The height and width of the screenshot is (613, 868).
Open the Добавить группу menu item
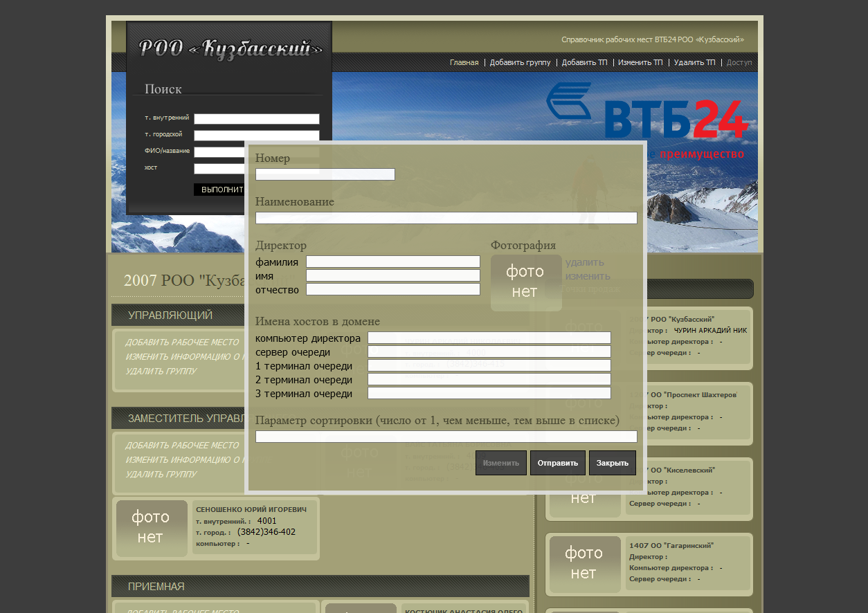click(520, 62)
